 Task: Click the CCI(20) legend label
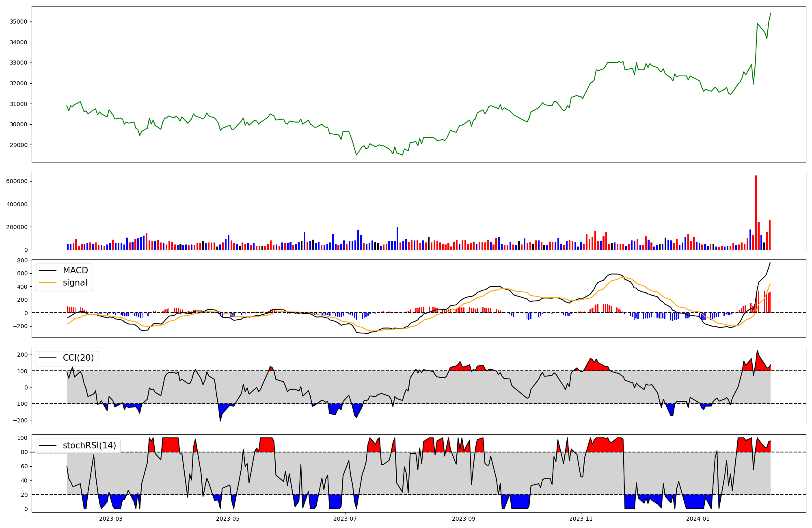coord(78,358)
